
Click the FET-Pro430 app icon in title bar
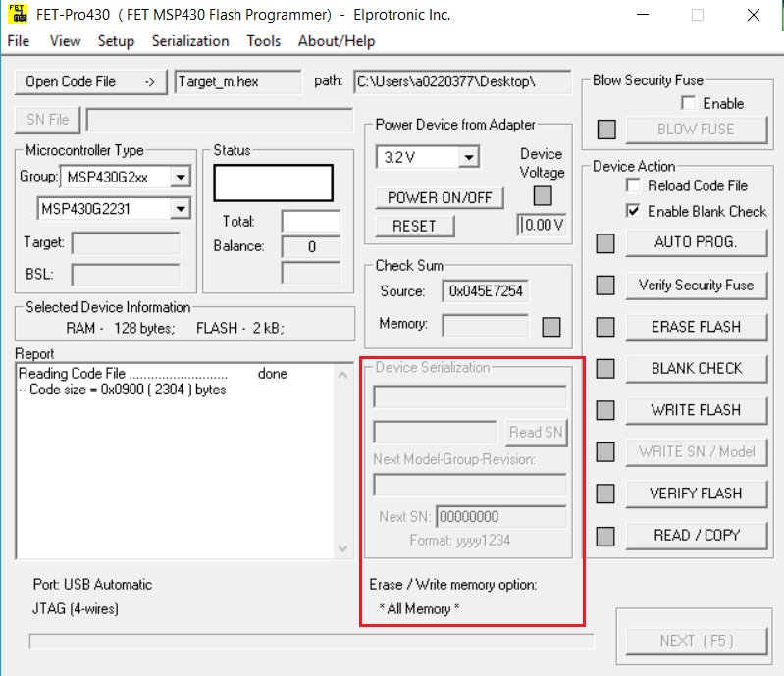point(18,14)
